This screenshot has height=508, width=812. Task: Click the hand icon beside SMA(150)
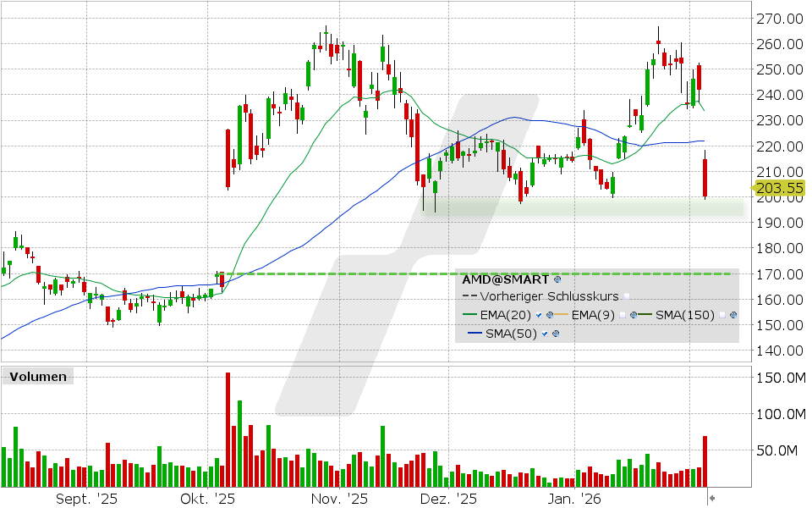(x=732, y=314)
